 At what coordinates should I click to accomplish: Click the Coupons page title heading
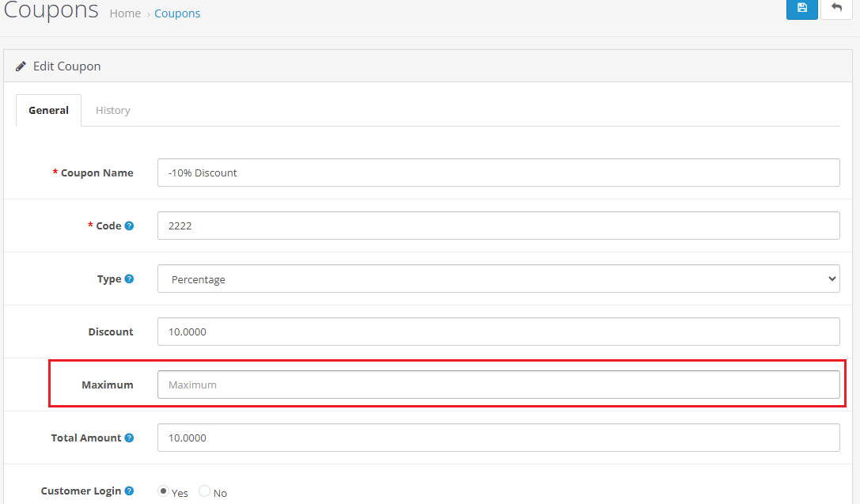[51, 11]
